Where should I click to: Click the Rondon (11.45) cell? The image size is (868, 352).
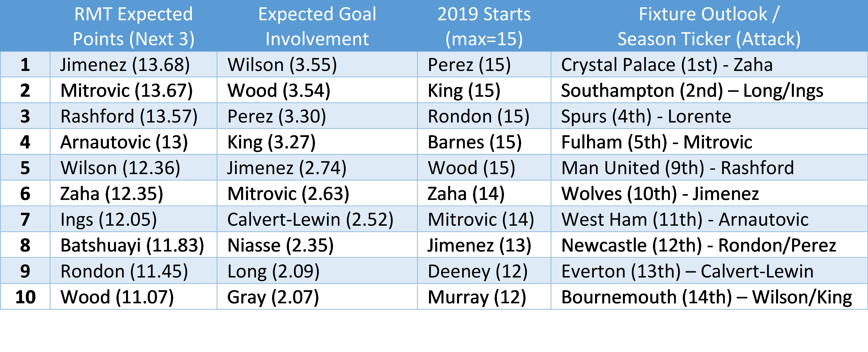pos(124,271)
